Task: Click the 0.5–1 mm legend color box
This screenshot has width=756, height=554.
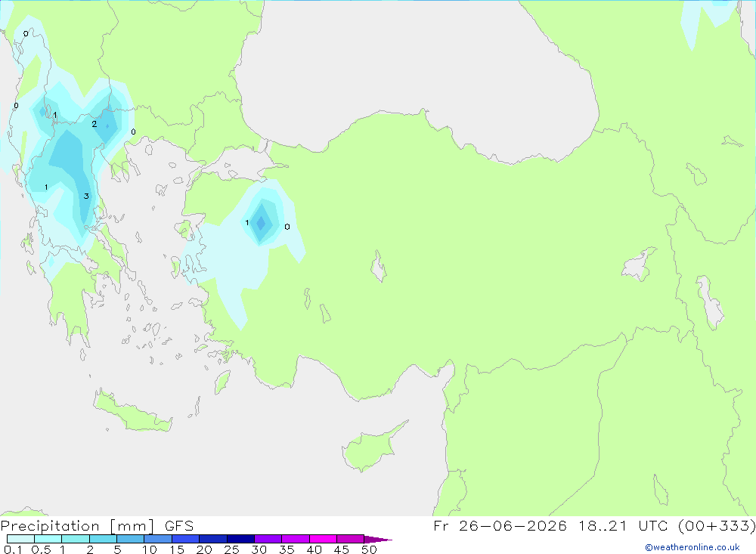Action: point(48,539)
